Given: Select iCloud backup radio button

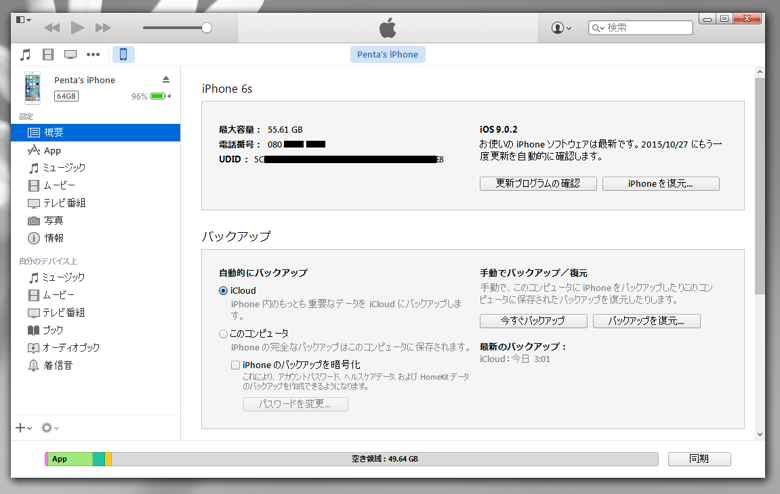Looking at the screenshot, I should click(x=223, y=291).
